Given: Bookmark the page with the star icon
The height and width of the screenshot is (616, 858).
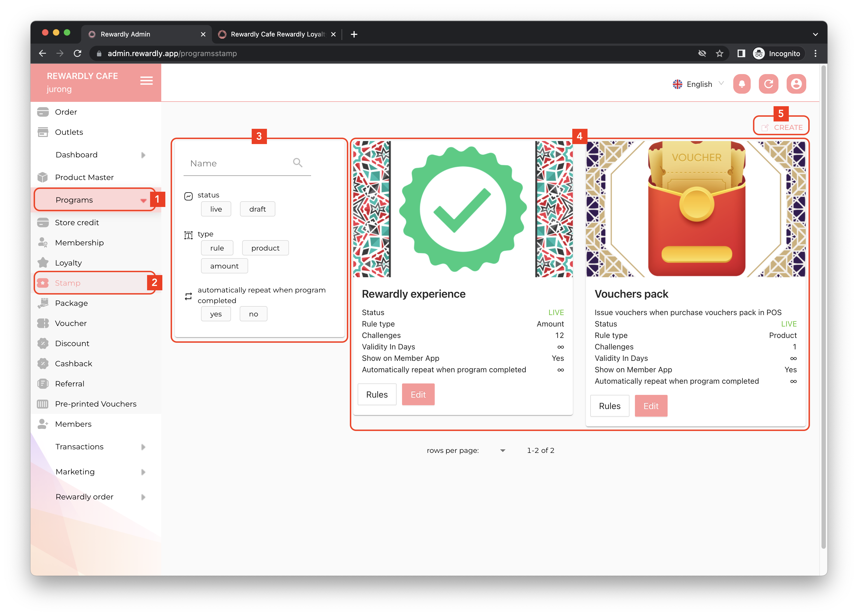Looking at the screenshot, I should tap(719, 53).
